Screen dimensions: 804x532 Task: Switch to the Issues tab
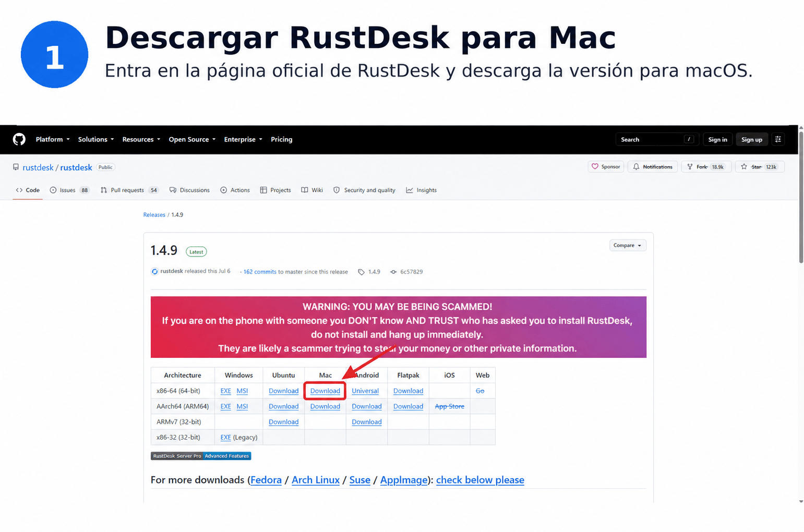[x=69, y=190]
